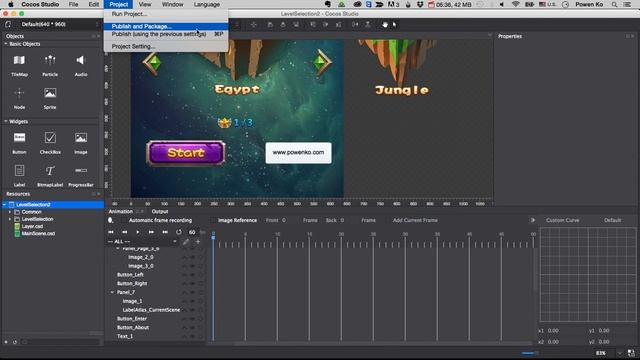
Task: Toggle visibility eye for Button_Left row
Action: [x=192, y=275]
